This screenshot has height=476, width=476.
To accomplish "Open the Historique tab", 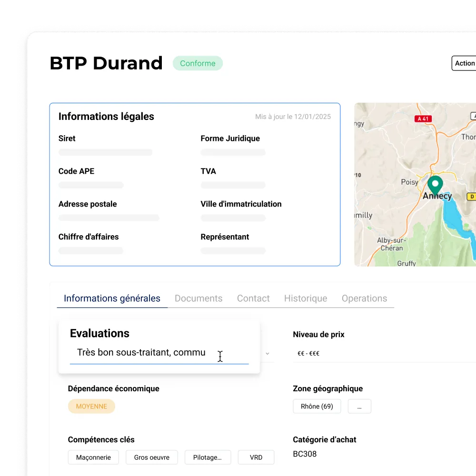I will coord(306,298).
